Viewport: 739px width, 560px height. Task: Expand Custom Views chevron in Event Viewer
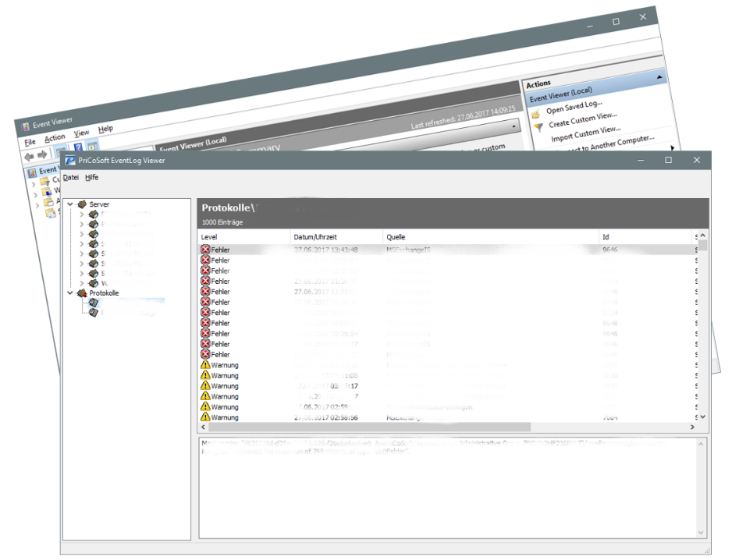34,184
